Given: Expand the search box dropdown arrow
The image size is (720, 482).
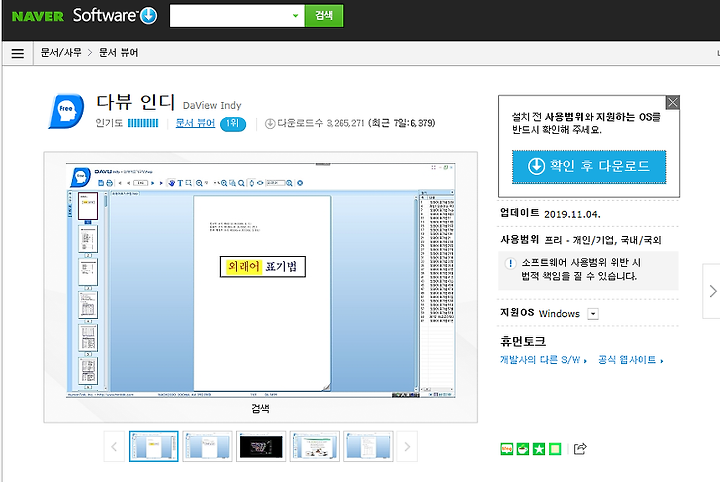Looking at the screenshot, I should (296, 16).
